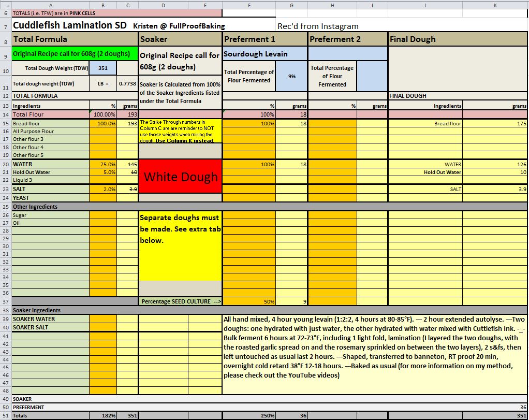Click the Total Dough Weight value 351
Image resolution: width=529 pixels, height=420 pixels.
point(102,68)
